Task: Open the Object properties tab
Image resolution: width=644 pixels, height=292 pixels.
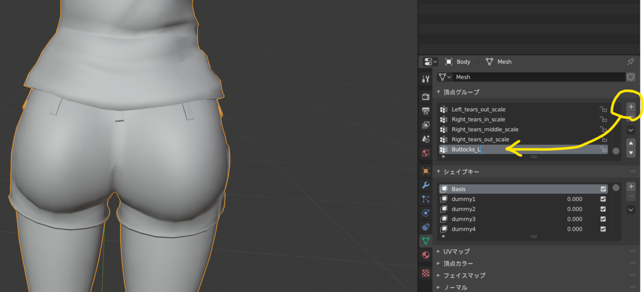Action: pos(426,171)
